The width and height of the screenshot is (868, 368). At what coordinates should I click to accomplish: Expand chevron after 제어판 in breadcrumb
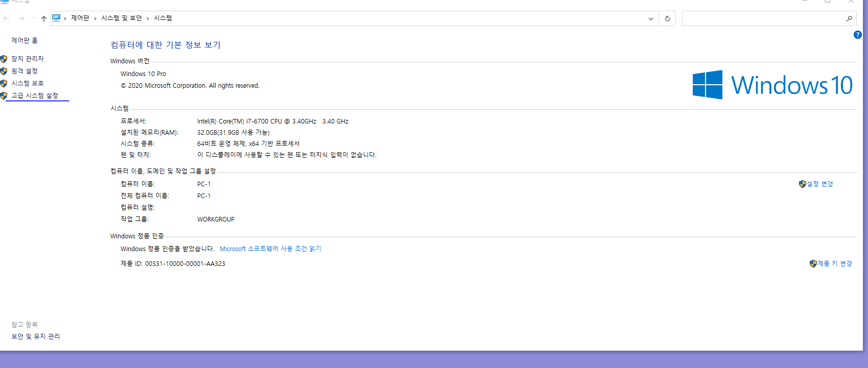pos(95,18)
